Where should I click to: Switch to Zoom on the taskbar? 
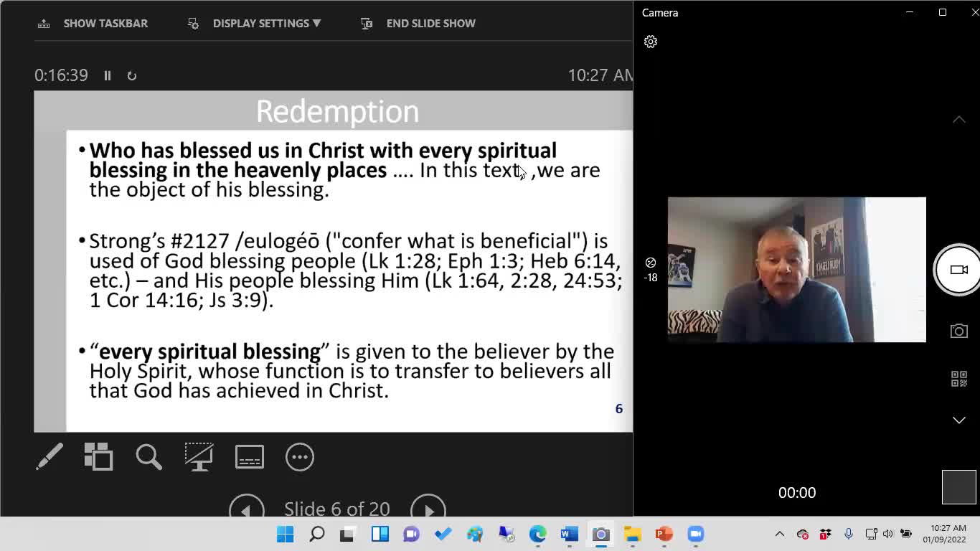click(x=695, y=534)
